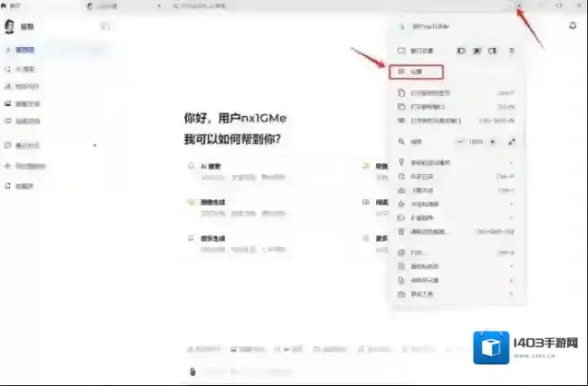
Task: Choose the right-docked window layout icon
Action: pos(492,51)
